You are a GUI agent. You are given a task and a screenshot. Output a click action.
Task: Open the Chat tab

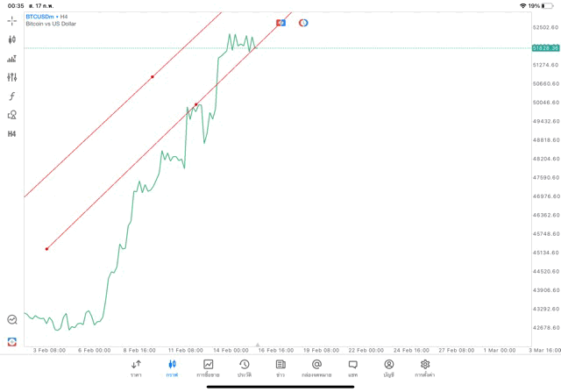point(352,367)
